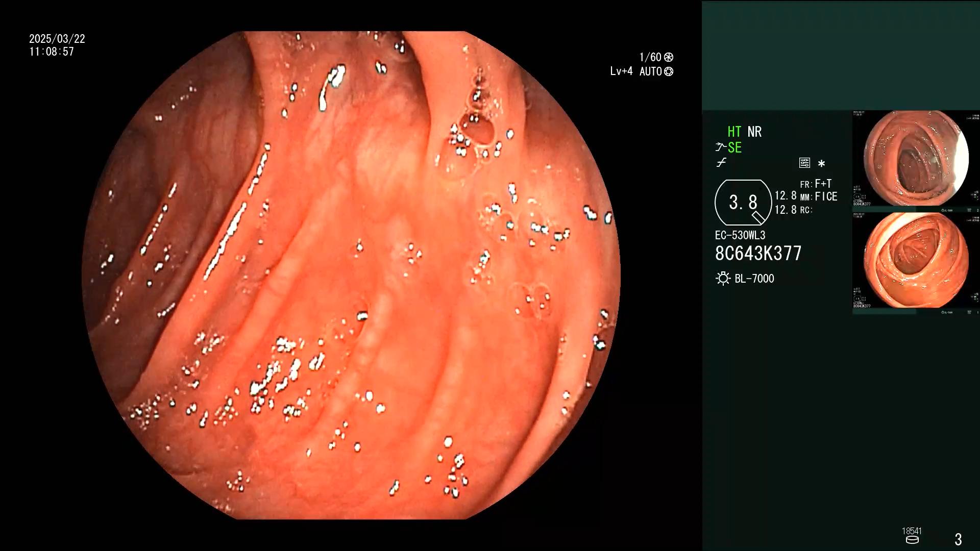Open the upper captured image thumbnail
This screenshot has width=980, height=551.
click(x=916, y=159)
